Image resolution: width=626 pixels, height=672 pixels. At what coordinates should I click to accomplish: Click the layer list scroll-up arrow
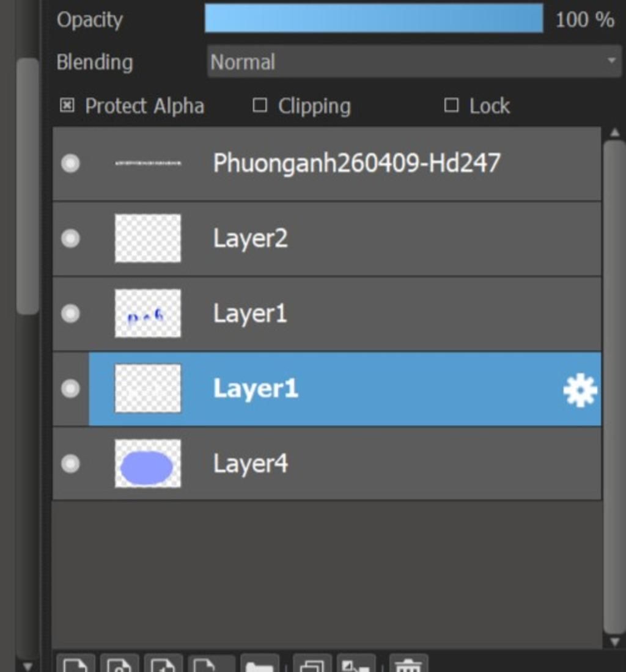(x=614, y=133)
